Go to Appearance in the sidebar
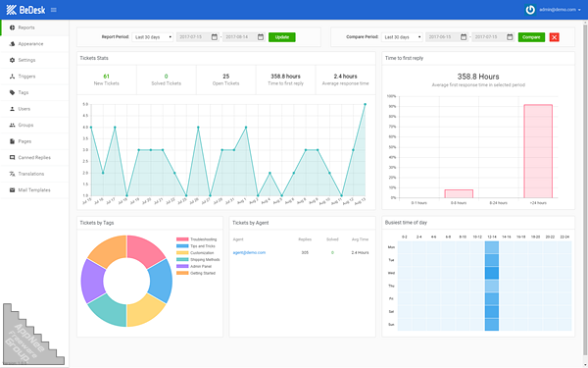This screenshot has height=368, width=588. point(30,44)
